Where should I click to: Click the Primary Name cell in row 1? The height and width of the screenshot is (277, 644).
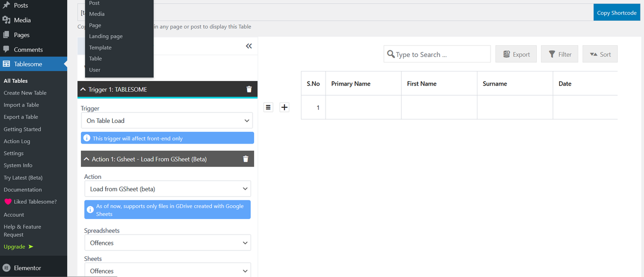click(364, 107)
